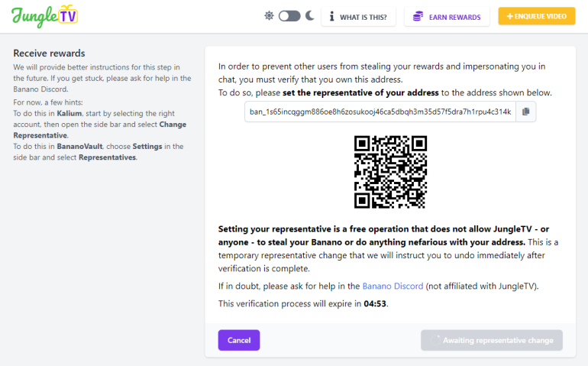Select the ban_ representative address field
This screenshot has height=366, width=588.
coord(380,112)
